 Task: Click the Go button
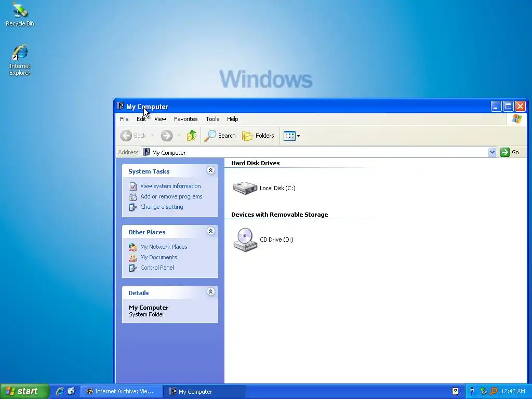(x=510, y=152)
